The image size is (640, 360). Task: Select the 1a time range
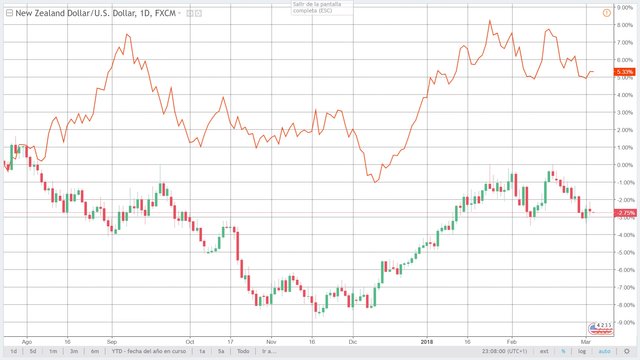click(x=202, y=351)
